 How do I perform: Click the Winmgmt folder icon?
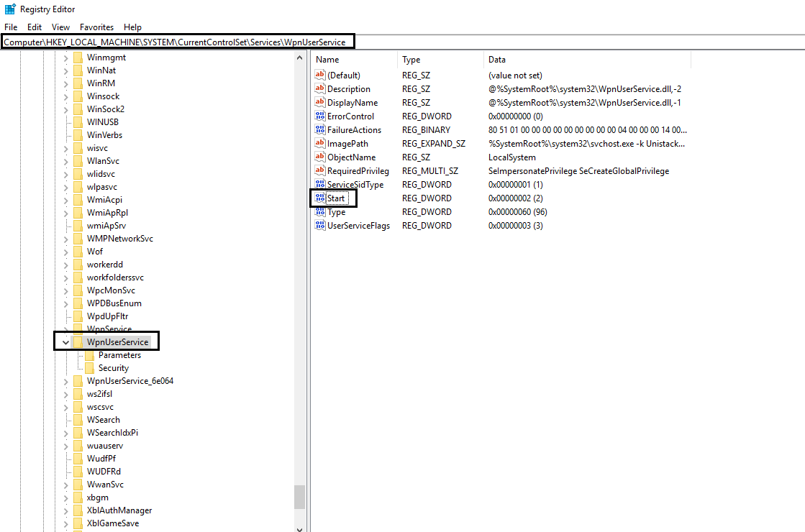tap(78, 58)
